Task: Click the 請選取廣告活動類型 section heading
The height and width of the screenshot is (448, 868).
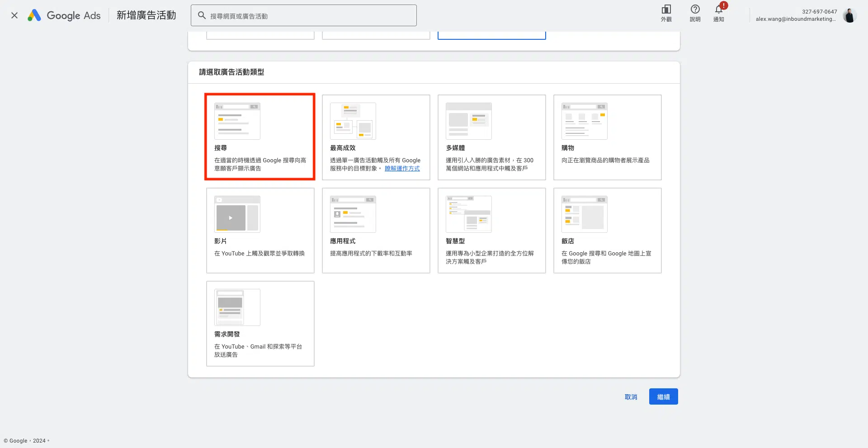Action: (231, 72)
